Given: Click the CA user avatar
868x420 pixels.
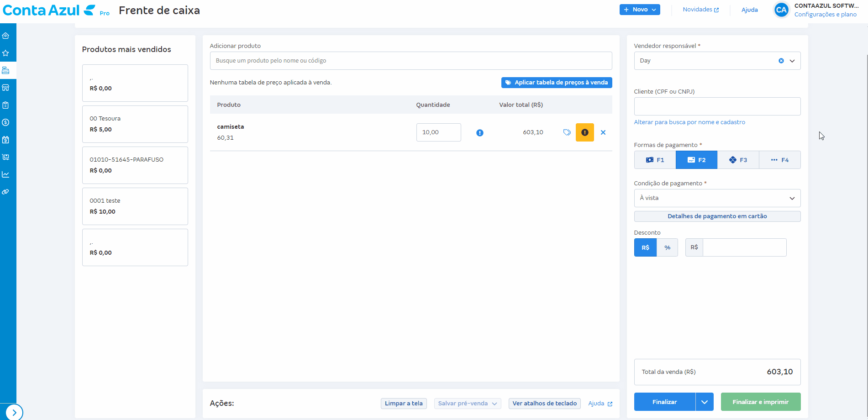Looking at the screenshot, I should click(781, 10).
